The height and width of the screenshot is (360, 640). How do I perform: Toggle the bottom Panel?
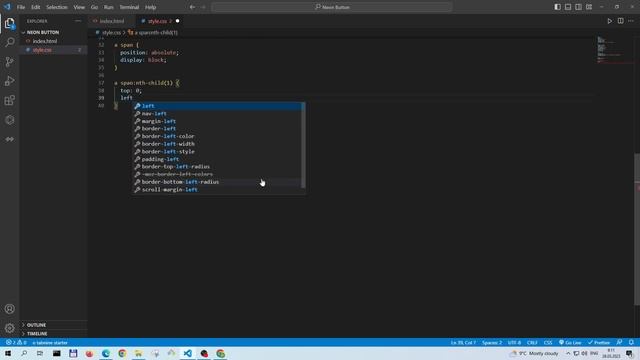click(568, 7)
